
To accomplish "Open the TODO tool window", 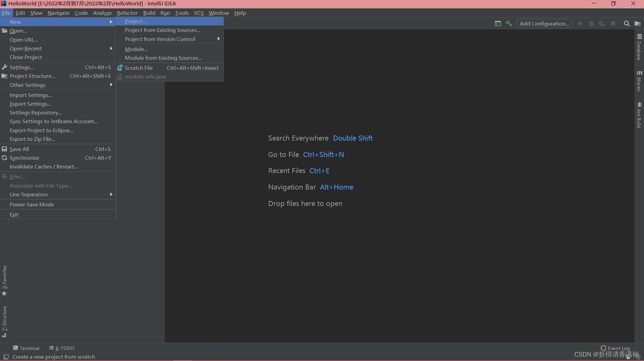I will pos(62,348).
